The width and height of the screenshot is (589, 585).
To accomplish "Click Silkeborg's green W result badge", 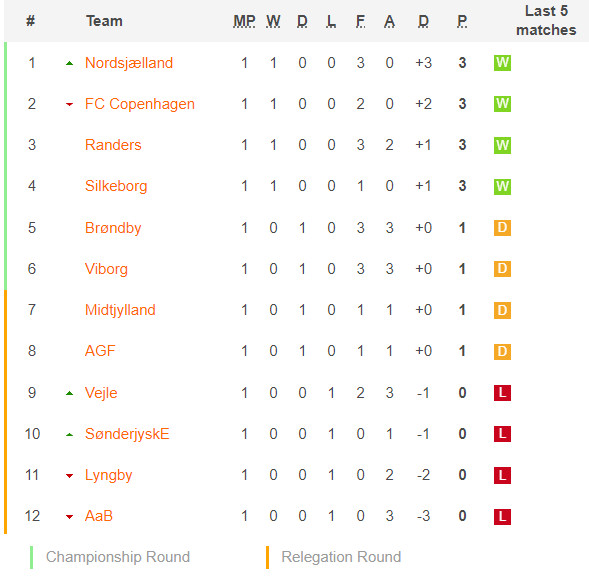I will 502,186.
